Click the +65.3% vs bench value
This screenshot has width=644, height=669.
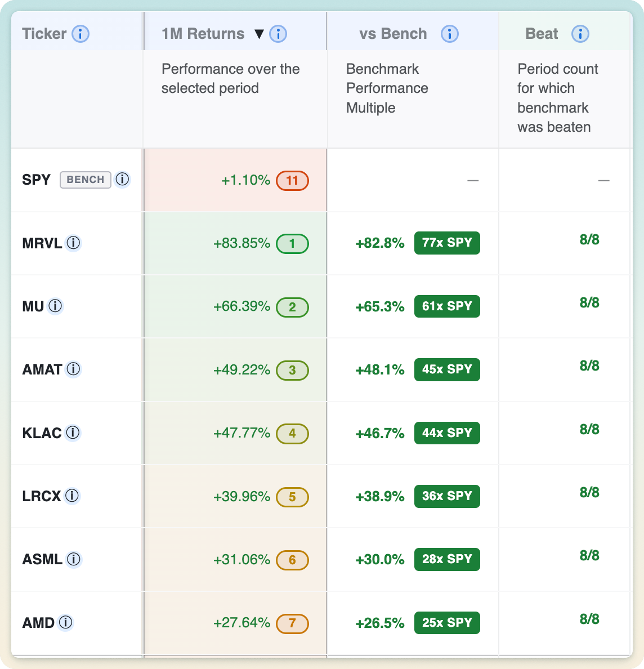[380, 307]
